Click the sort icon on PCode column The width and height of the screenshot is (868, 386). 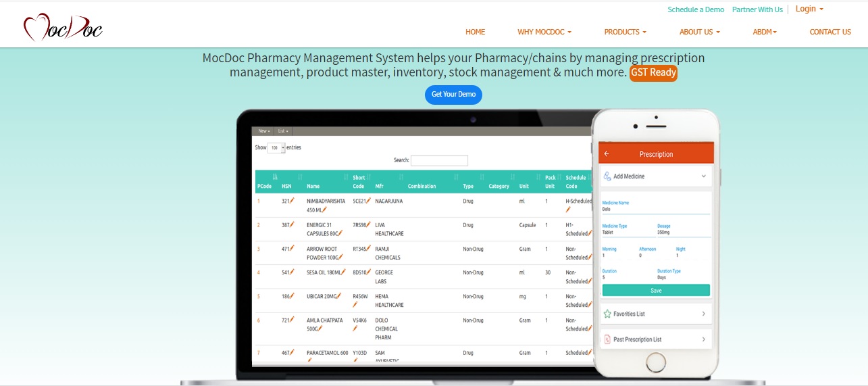coord(274,178)
